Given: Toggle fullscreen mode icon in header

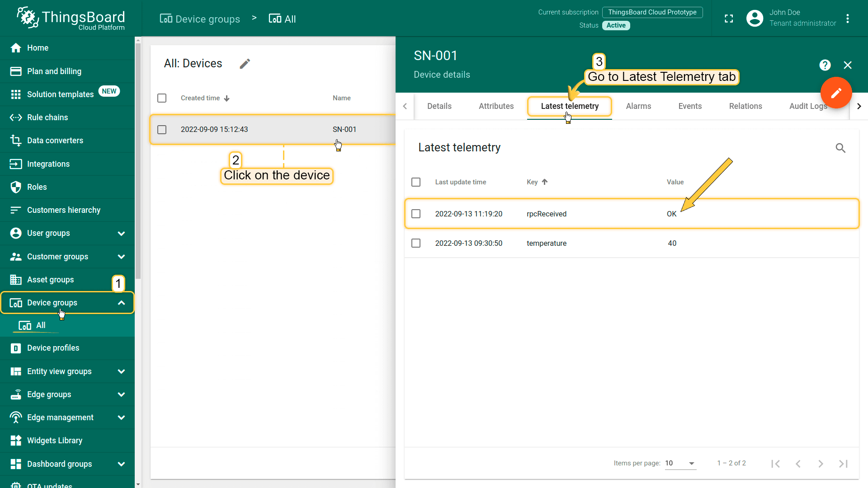Looking at the screenshot, I should 728,19.
